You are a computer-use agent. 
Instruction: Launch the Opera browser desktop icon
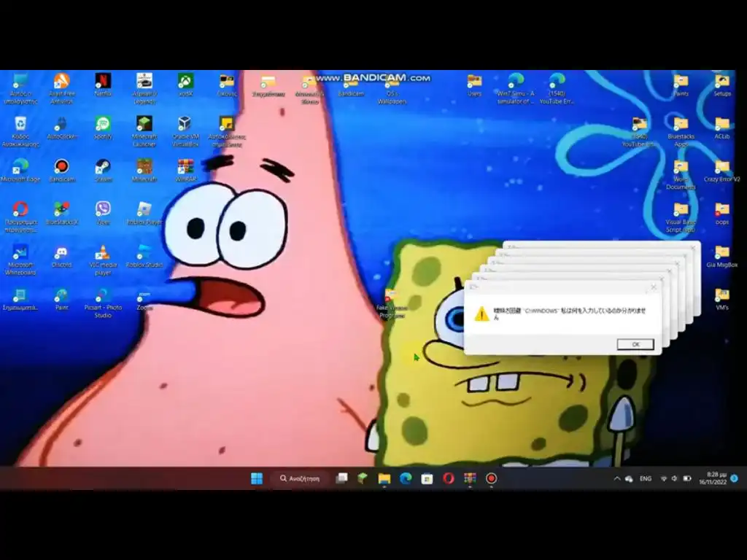tap(20, 217)
